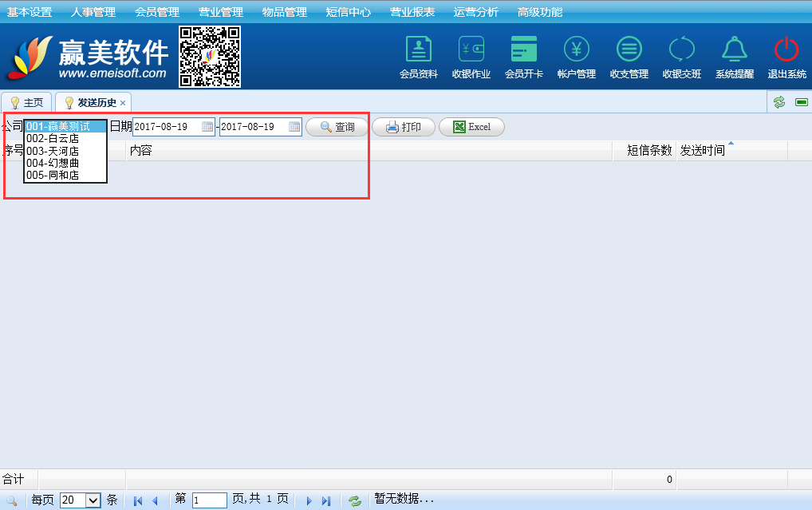This screenshot has height=510, width=812.
Task: Switch to the 主页 tab
Action: (x=26, y=103)
